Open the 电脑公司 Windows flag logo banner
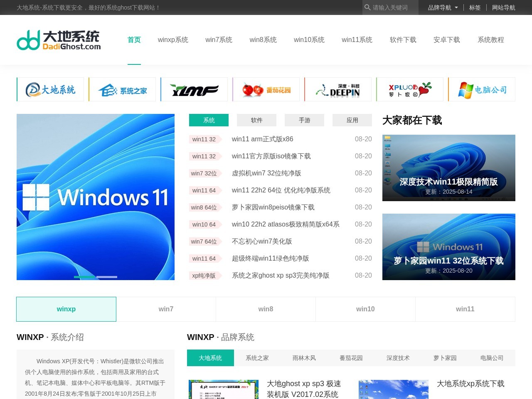This screenshot has width=532, height=399. [482, 89]
